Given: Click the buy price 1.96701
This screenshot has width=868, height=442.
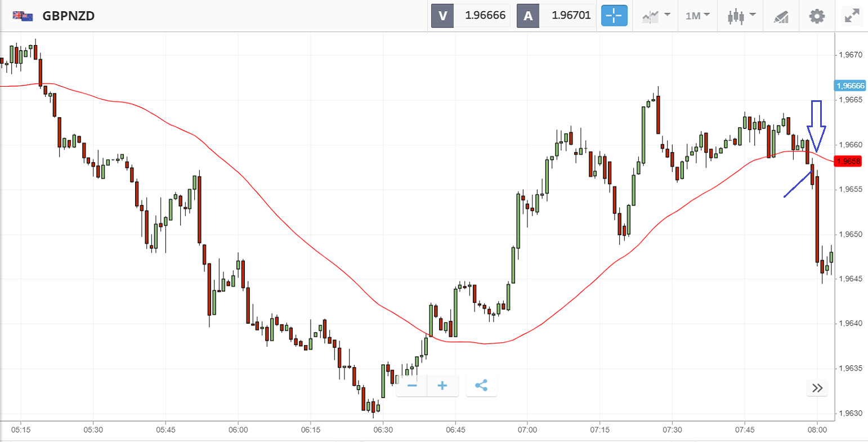Looking at the screenshot, I should pos(571,16).
